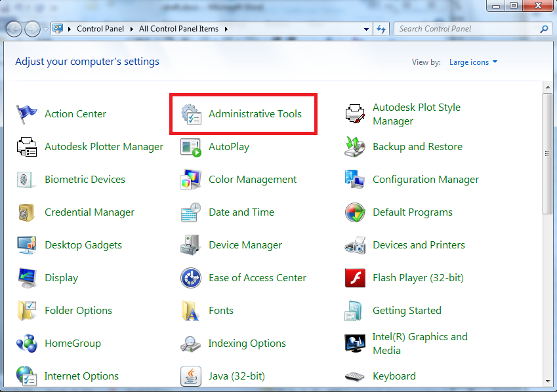Open the Keyboard icon
Image resolution: width=557 pixels, height=392 pixels.
click(355, 376)
